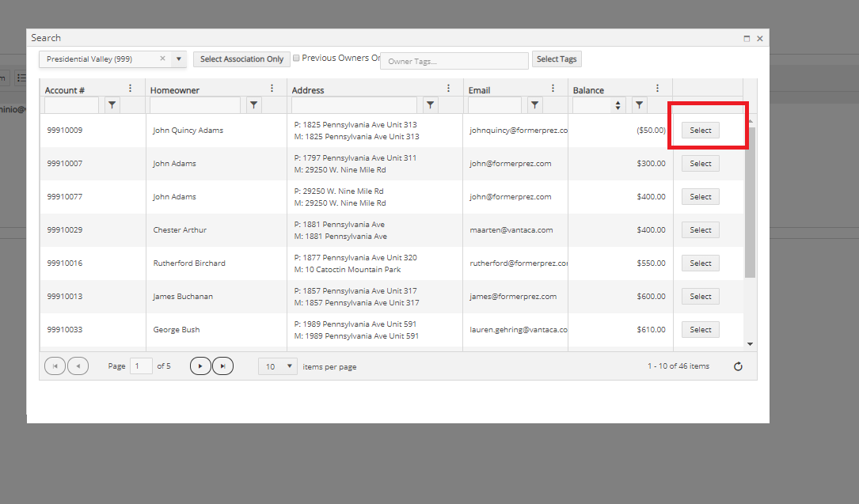The image size is (859, 504).
Task: Select John Quincy Adams account
Action: point(700,131)
